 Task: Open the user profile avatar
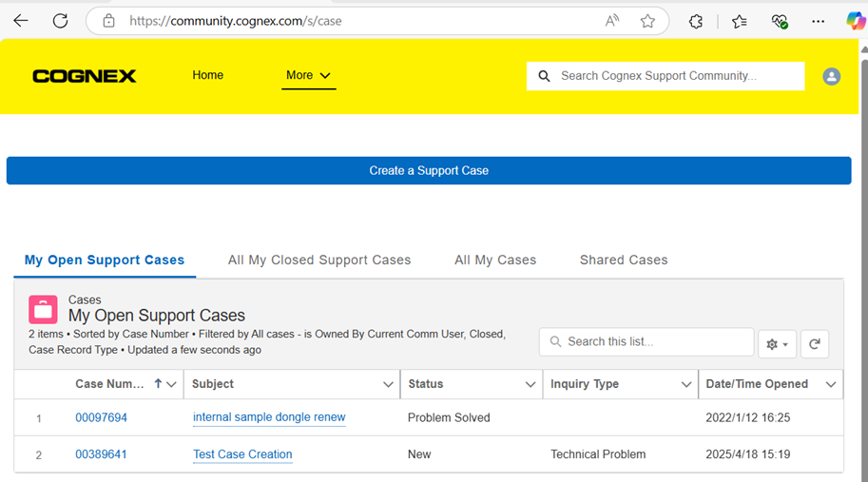[832, 76]
